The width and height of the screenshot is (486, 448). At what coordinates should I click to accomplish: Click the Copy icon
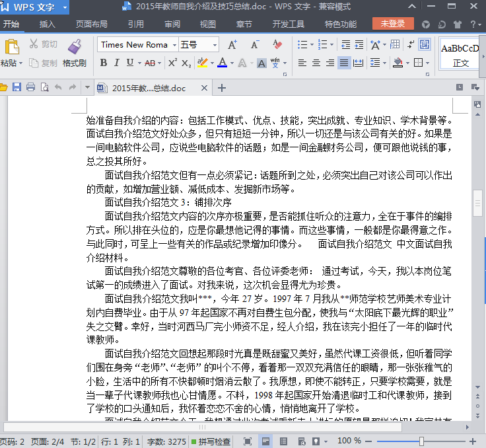tap(34, 63)
